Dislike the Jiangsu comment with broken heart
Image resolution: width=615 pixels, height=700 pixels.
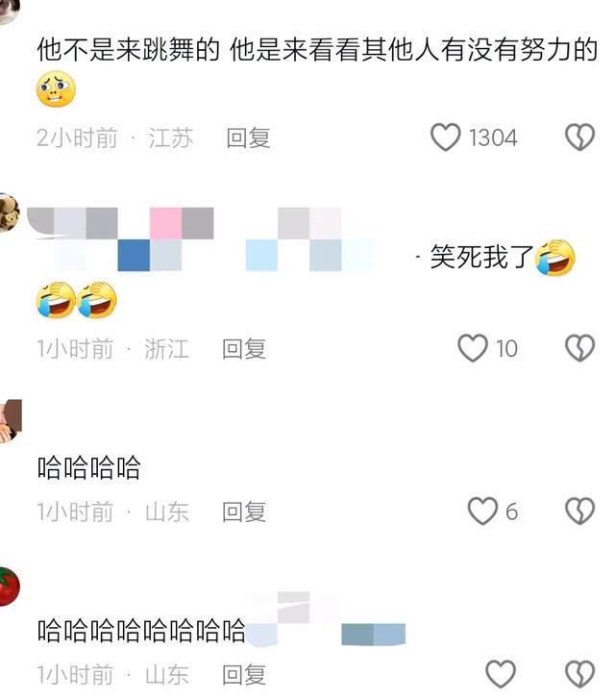(x=579, y=137)
